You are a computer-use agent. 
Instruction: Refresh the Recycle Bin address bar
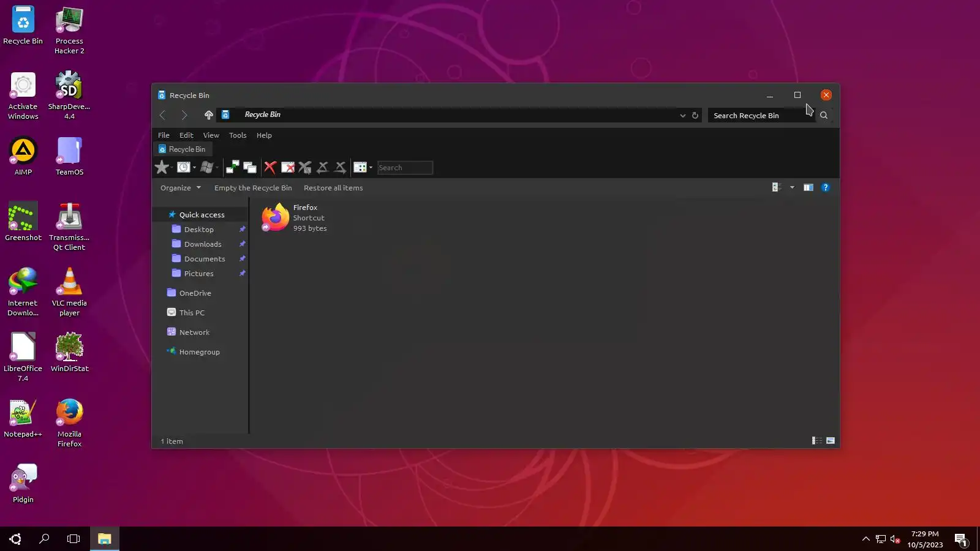click(x=695, y=115)
